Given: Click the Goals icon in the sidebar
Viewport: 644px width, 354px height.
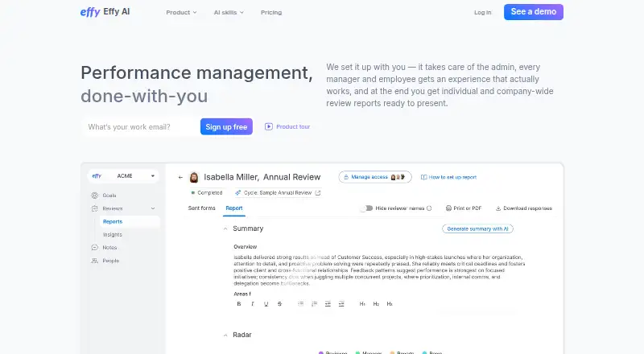Looking at the screenshot, I should click(95, 196).
